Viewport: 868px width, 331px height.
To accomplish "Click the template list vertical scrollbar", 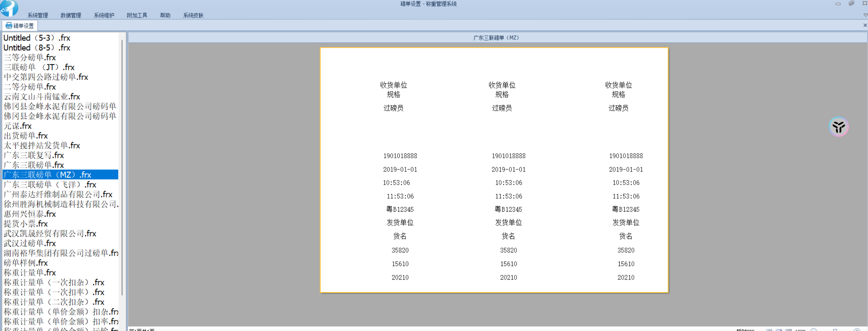I will pos(122,167).
